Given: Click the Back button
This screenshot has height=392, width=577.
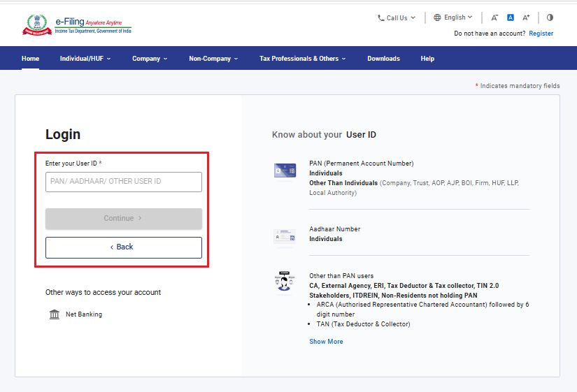Looking at the screenshot, I should [x=124, y=247].
